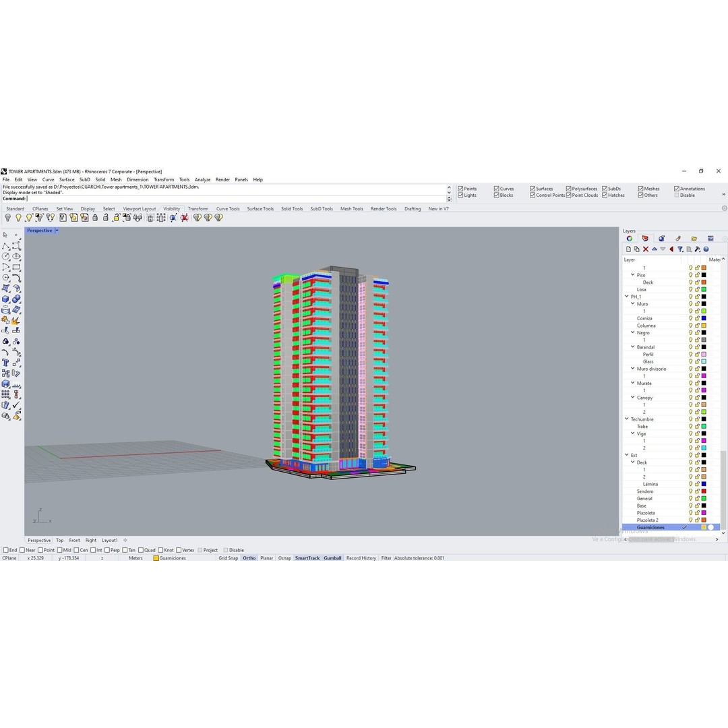Toggle Gumball in status bar
Screen dimensions: 728x728
332,559
